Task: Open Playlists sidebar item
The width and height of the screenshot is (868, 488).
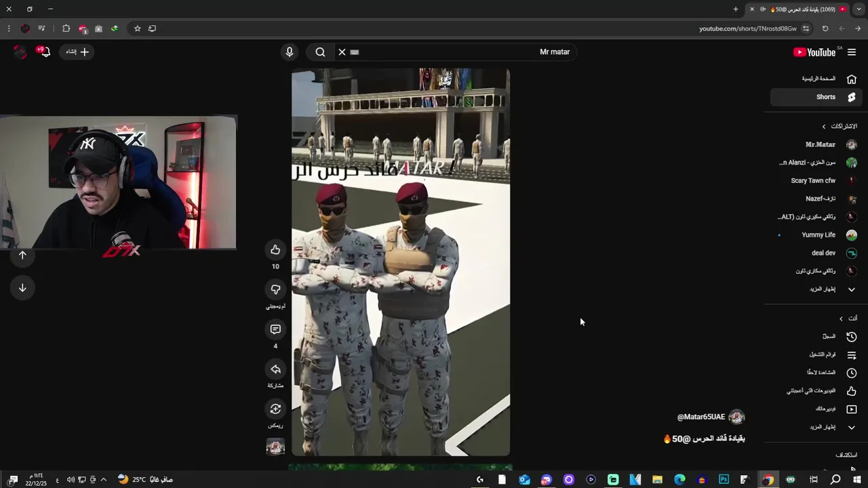Action: (x=816, y=354)
